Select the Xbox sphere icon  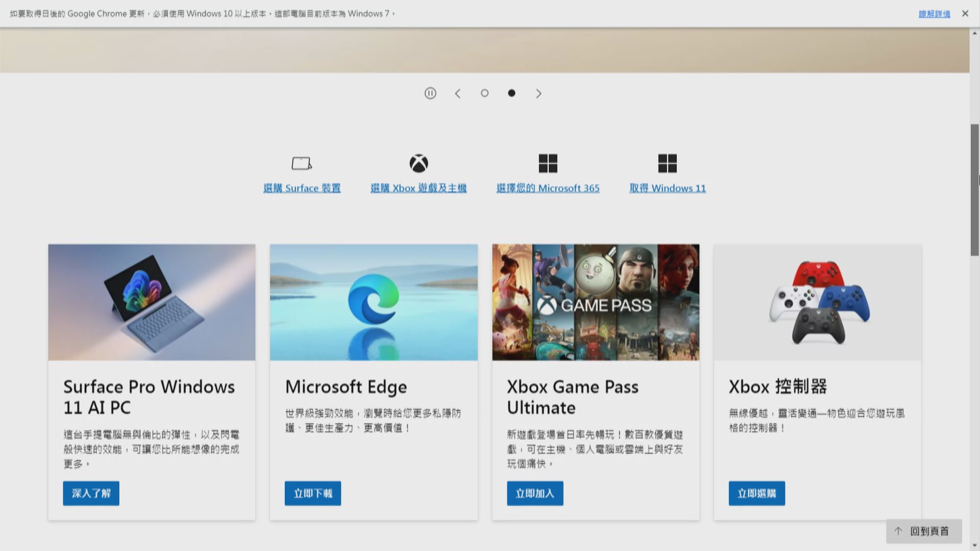418,163
